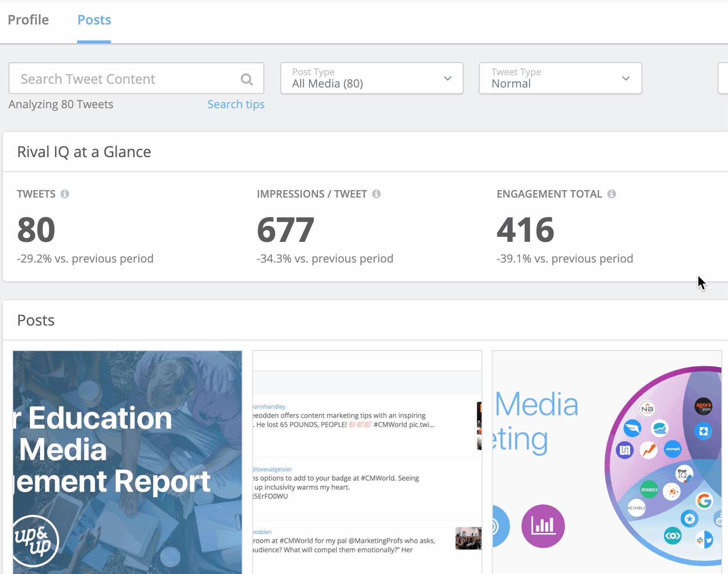
Task: Expand the Post Type dropdown
Action: [372, 79]
